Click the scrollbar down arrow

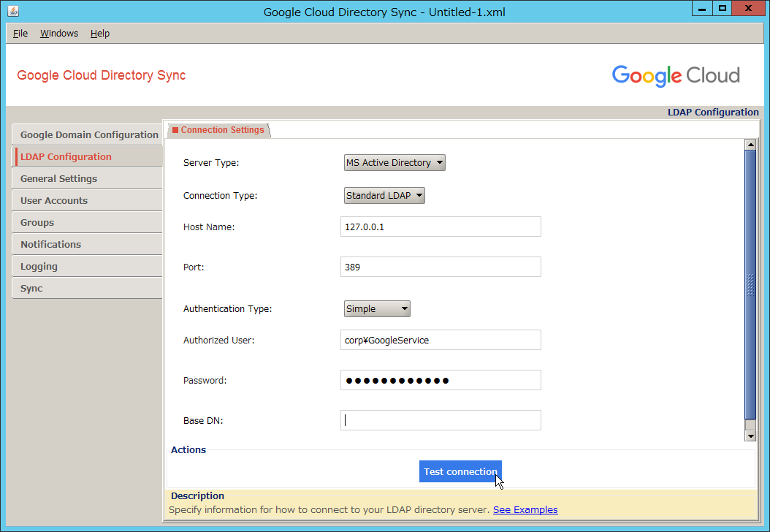[x=750, y=436]
